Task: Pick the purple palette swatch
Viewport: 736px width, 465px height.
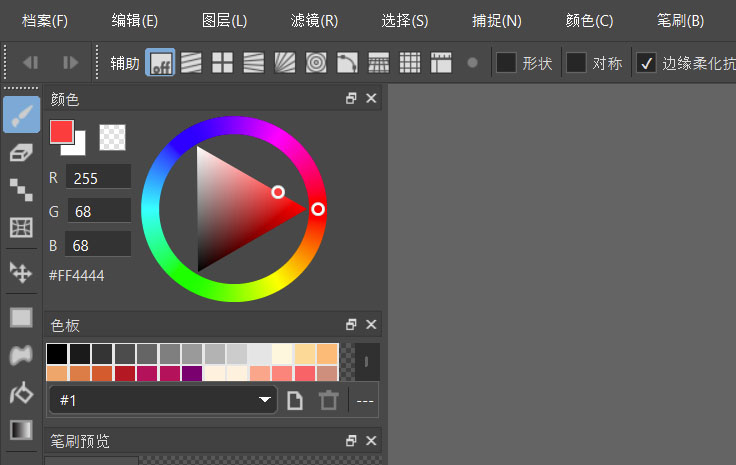Action: tap(192, 374)
